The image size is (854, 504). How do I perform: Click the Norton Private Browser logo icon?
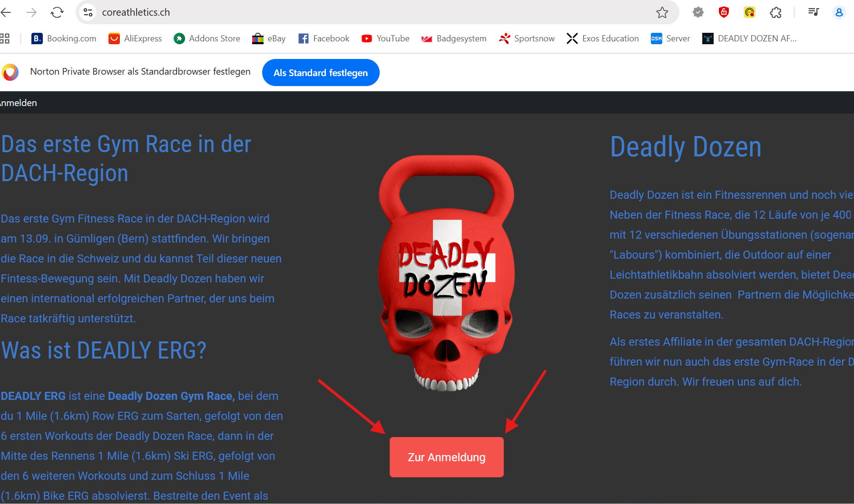click(10, 72)
